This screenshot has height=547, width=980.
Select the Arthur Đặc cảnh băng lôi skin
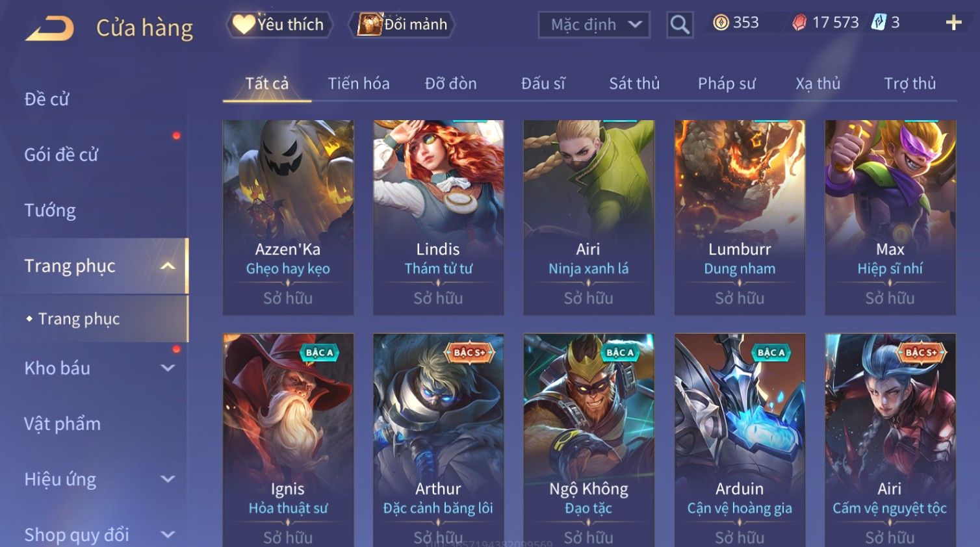pos(438,440)
